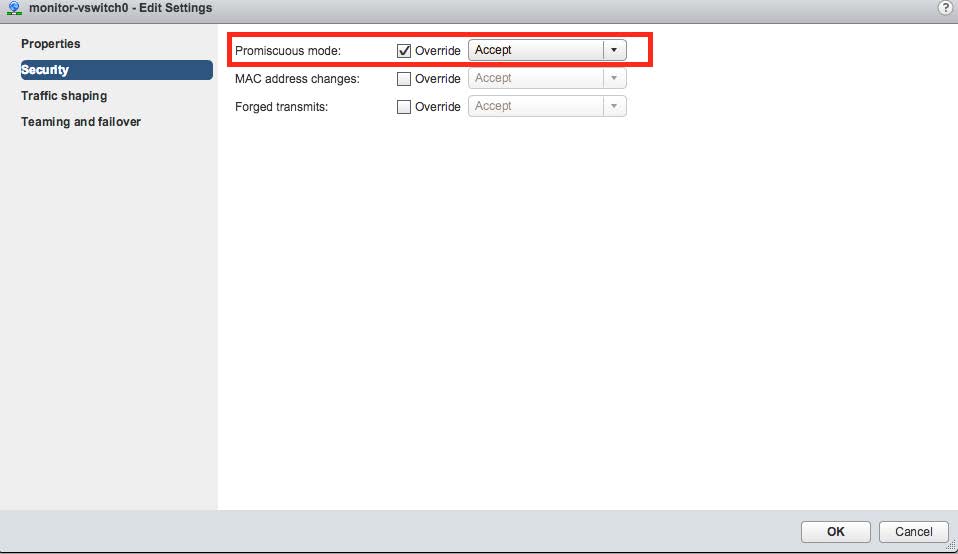
Task: Go to the Properties section
Action: (51, 44)
